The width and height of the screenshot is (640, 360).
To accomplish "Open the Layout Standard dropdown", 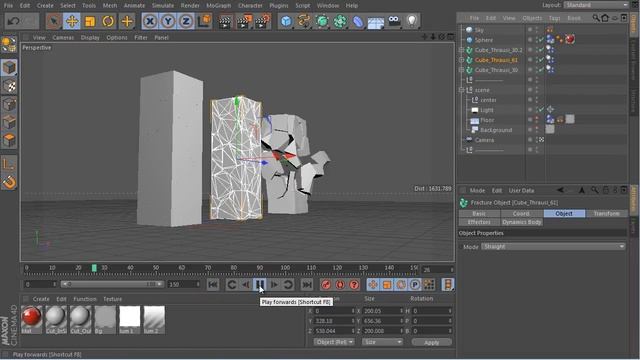I will 596,5.
